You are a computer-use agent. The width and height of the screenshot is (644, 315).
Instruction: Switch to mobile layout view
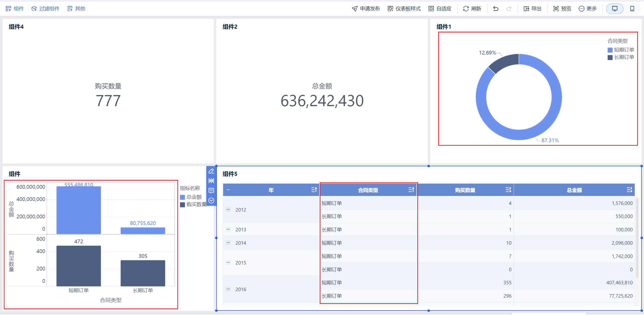click(x=632, y=9)
